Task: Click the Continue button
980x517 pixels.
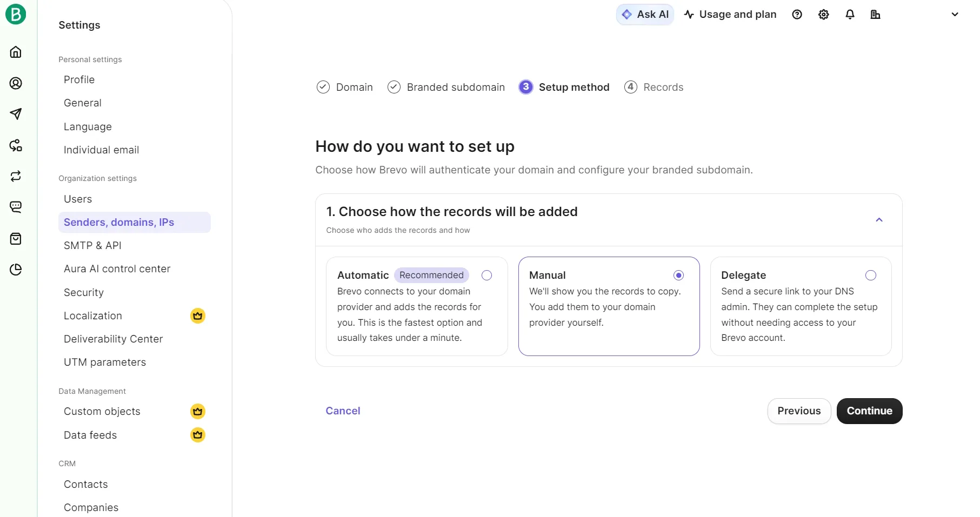Action: coord(869,411)
